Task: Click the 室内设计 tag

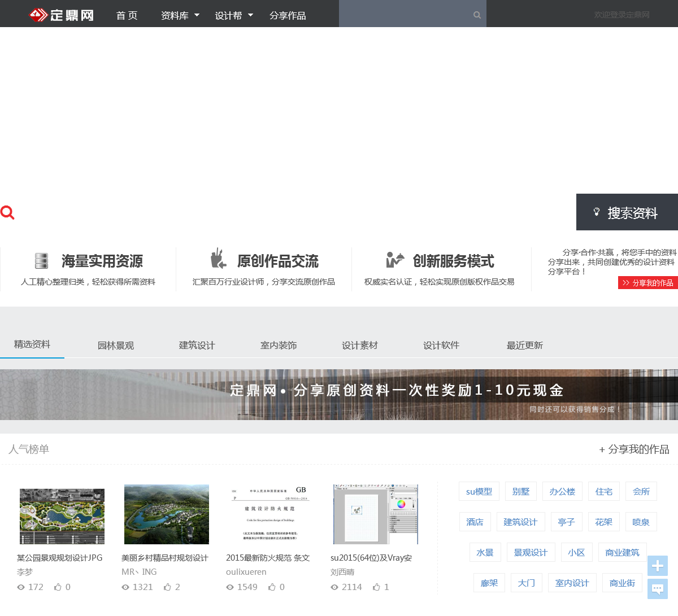Action: pos(572,583)
